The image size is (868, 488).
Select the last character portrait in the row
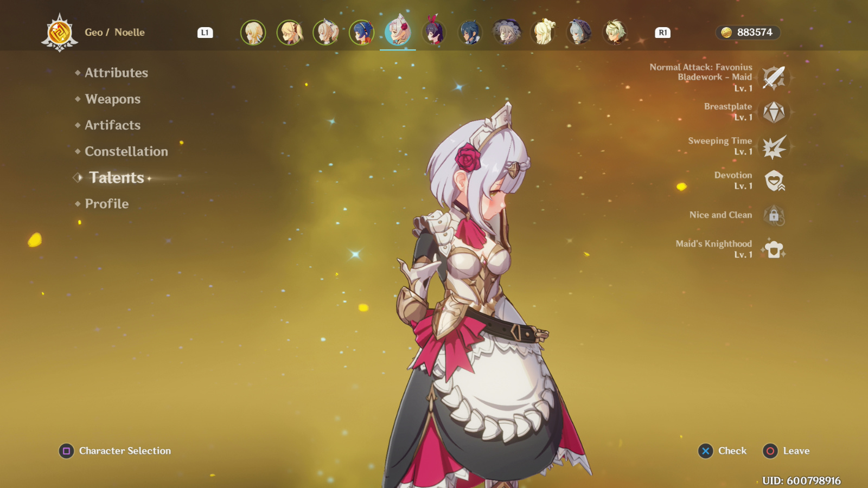615,31
